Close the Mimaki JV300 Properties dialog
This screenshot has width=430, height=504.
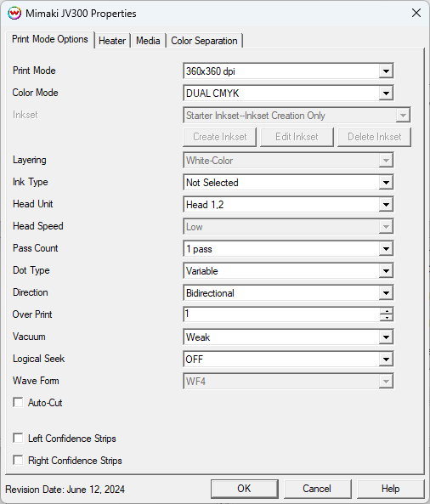(x=416, y=13)
